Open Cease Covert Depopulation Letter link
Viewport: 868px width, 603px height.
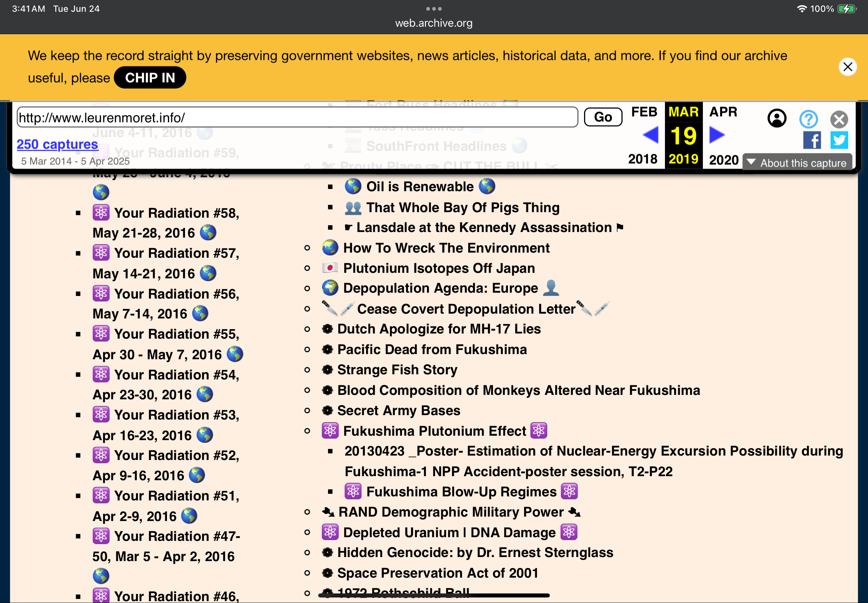pos(466,309)
